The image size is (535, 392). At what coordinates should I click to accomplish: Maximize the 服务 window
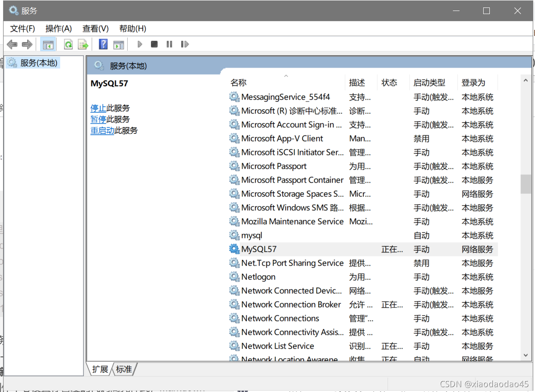tap(486, 11)
